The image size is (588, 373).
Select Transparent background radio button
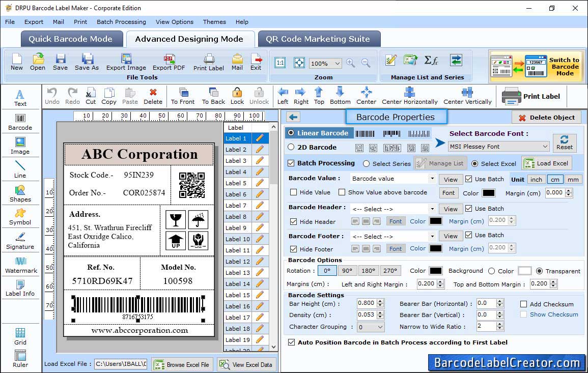tap(539, 271)
